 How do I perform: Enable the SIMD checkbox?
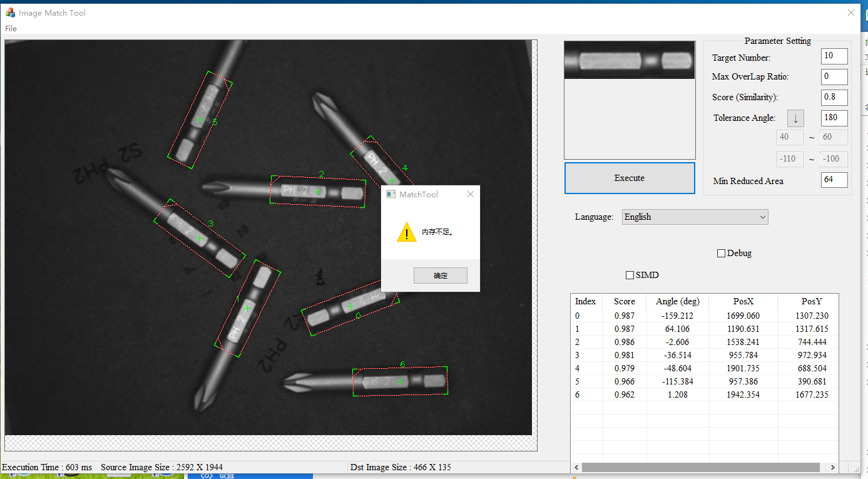tap(630, 276)
